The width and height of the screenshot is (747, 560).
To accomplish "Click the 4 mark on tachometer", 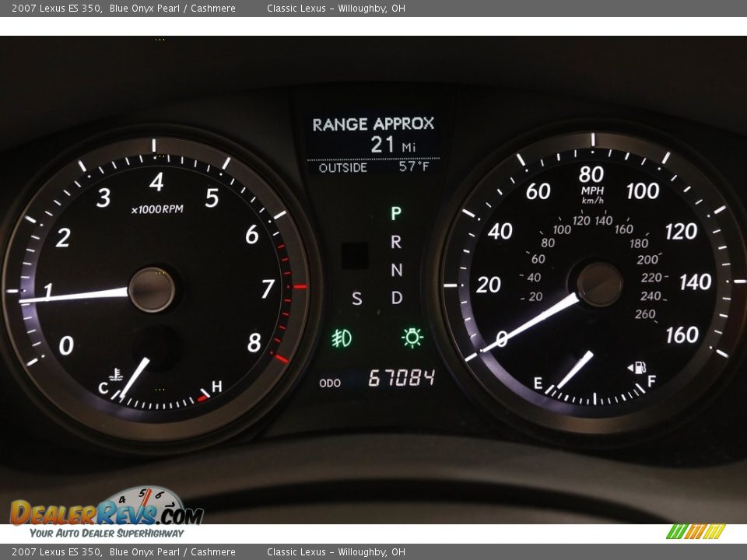I will [x=156, y=182].
